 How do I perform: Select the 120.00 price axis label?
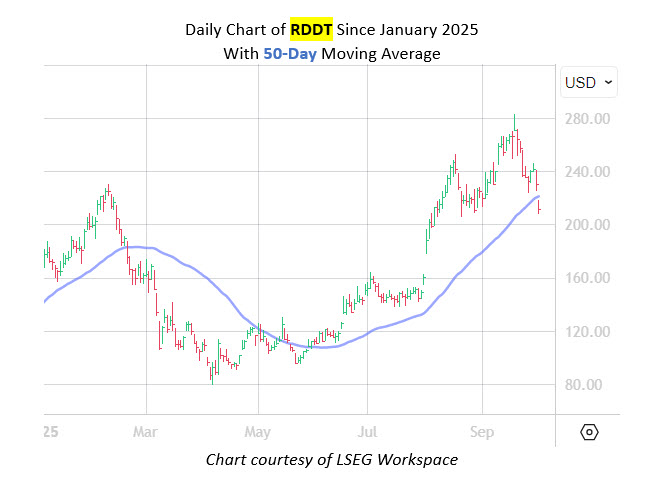587,332
